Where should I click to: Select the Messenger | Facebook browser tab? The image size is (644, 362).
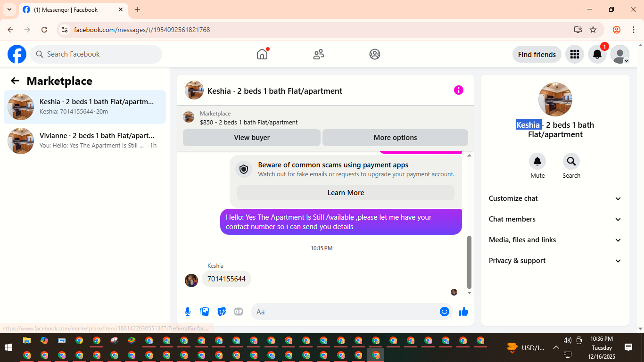pyautogui.click(x=73, y=9)
